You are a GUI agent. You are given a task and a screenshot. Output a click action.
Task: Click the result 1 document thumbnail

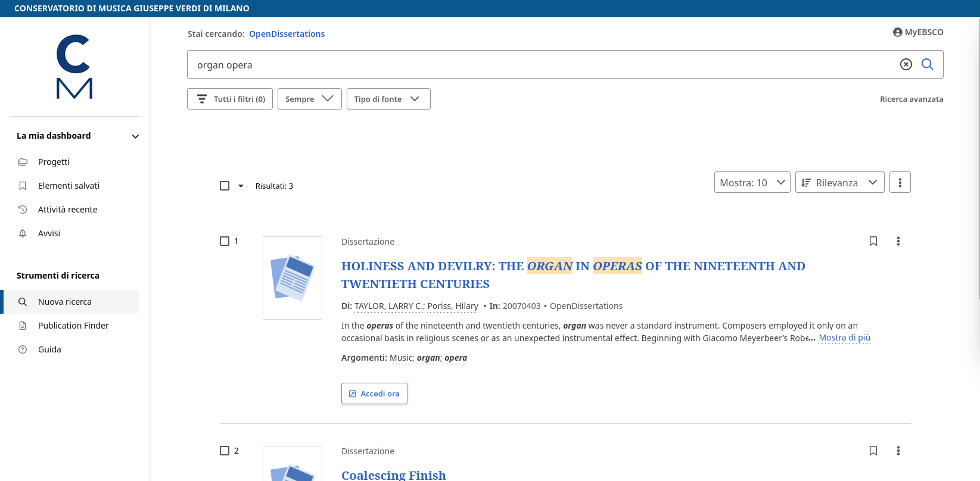pos(293,278)
